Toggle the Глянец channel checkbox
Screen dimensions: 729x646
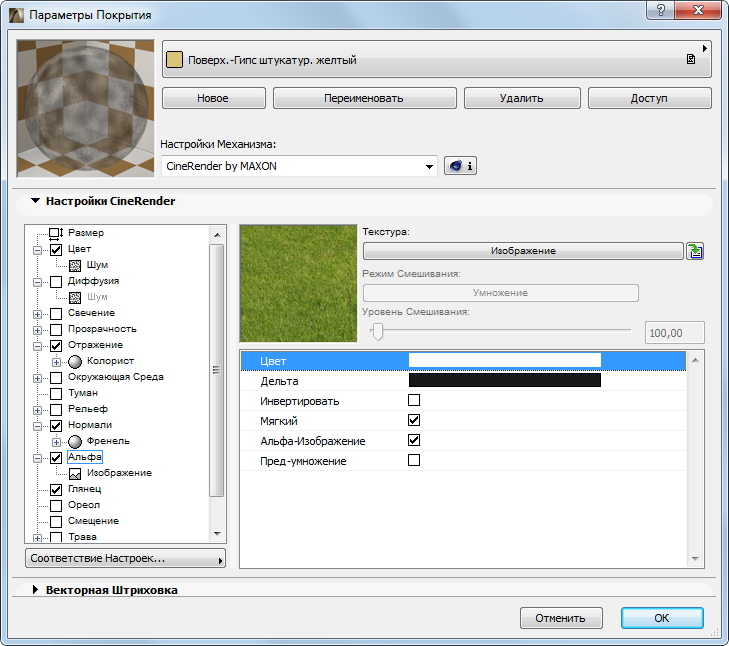(x=56, y=490)
